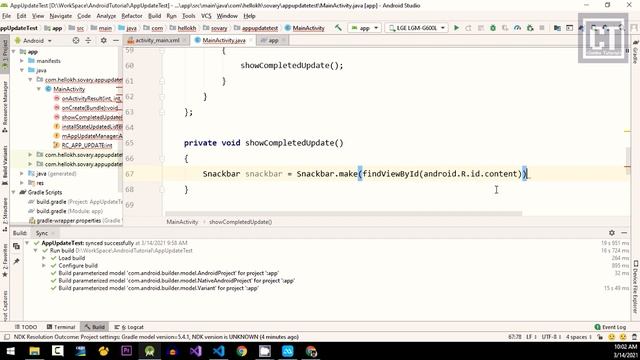Open the TODO tool window
Image resolution: width=640 pixels, height=360 pixels.
click(26, 327)
